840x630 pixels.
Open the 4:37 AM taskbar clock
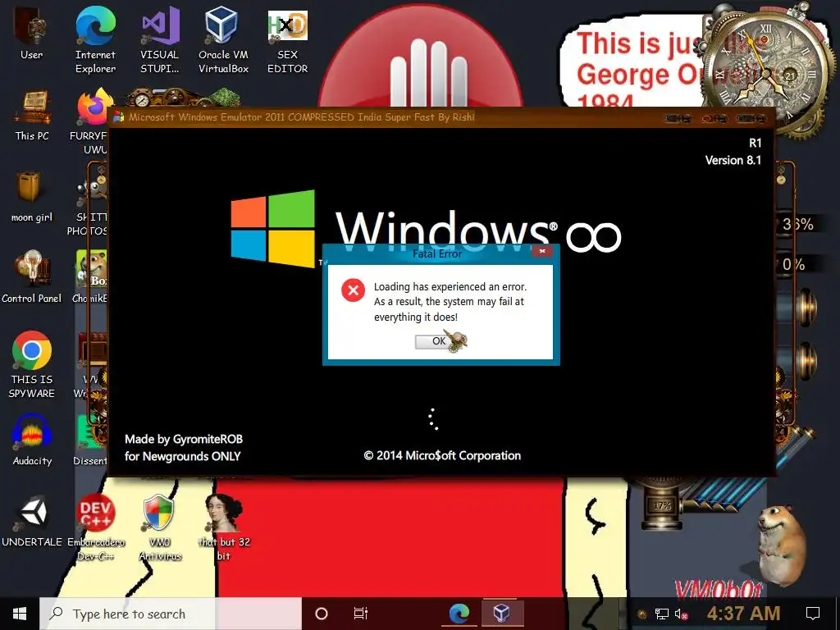click(x=743, y=614)
